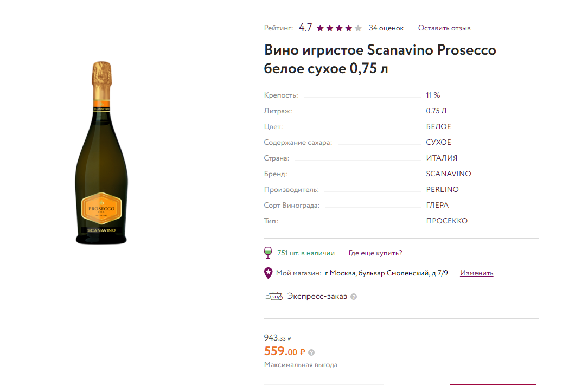Click the gray fifth rating star
This screenshot has width=588, height=385.
(x=358, y=28)
